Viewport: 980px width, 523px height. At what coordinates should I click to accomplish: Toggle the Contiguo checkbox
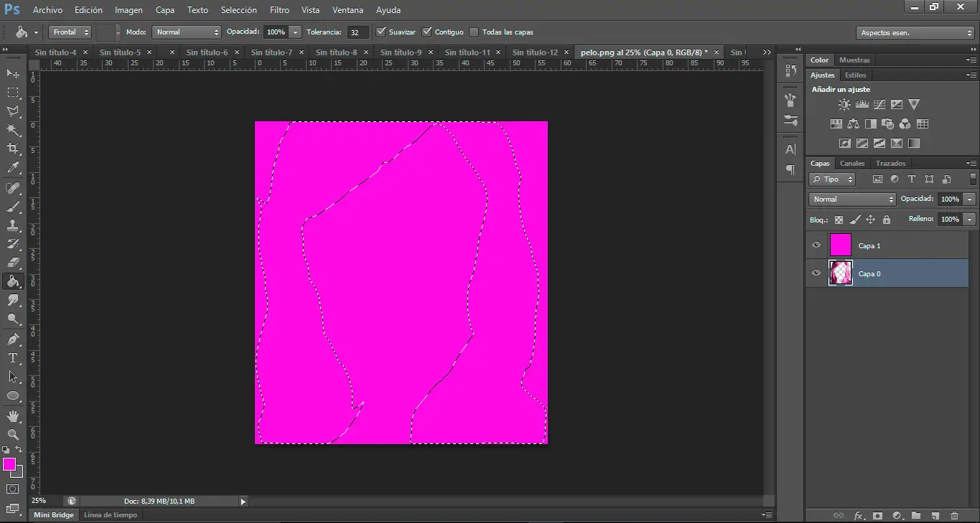pos(427,32)
